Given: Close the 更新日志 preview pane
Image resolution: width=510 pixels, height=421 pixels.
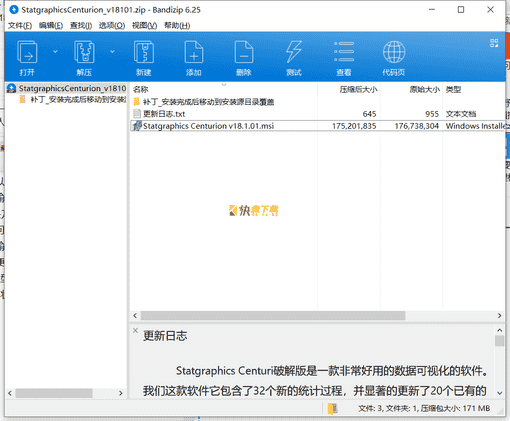Looking at the screenshot, I should (135, 330).
